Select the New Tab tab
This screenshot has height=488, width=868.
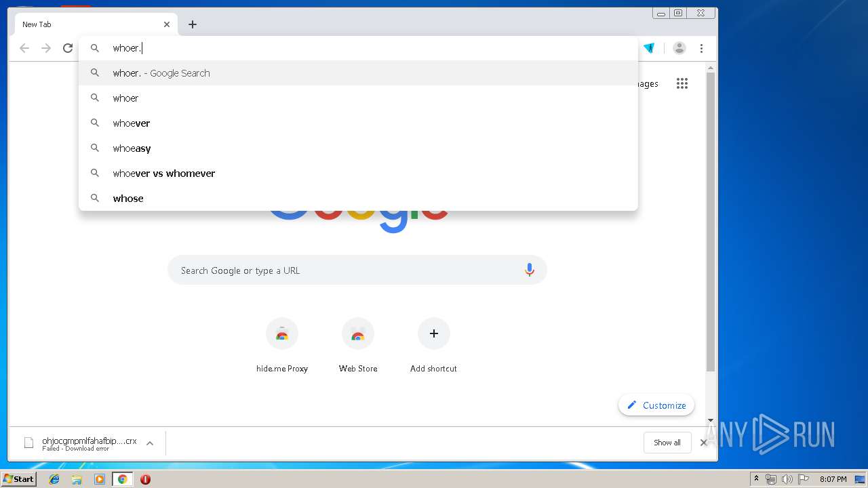pyautogui.click(x=96, y=24)
